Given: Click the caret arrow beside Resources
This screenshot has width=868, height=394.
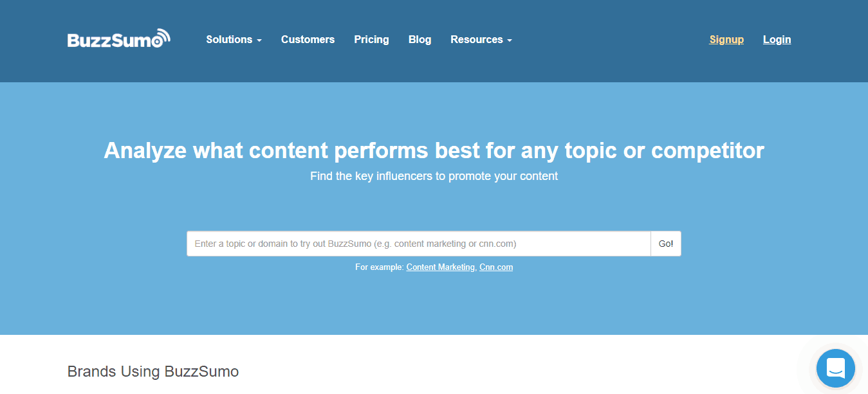Looking at the screenshot, I should (x=510, y=40).
